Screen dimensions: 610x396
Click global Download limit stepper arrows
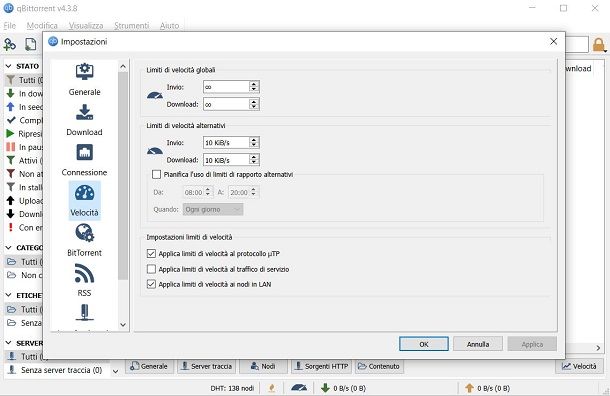(254, 104)
